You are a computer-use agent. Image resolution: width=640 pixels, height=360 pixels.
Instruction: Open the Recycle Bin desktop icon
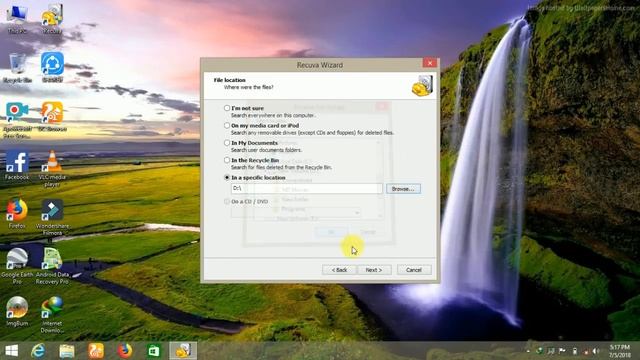17,68
